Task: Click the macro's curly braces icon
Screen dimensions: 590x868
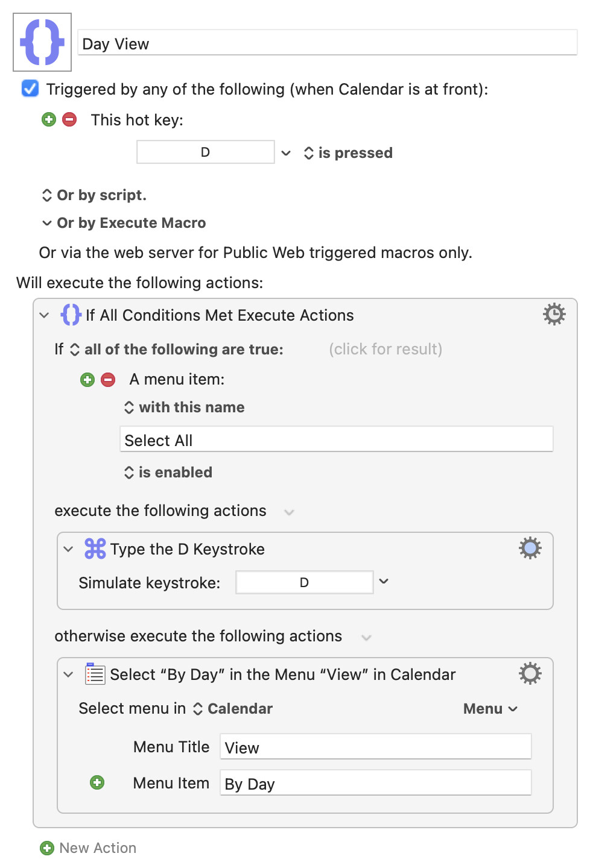Action: 42,42
